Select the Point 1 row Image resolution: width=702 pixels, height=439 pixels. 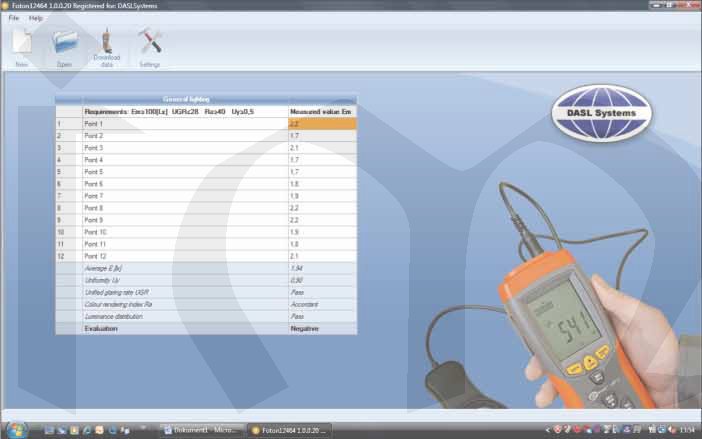[x=184, y=124]
